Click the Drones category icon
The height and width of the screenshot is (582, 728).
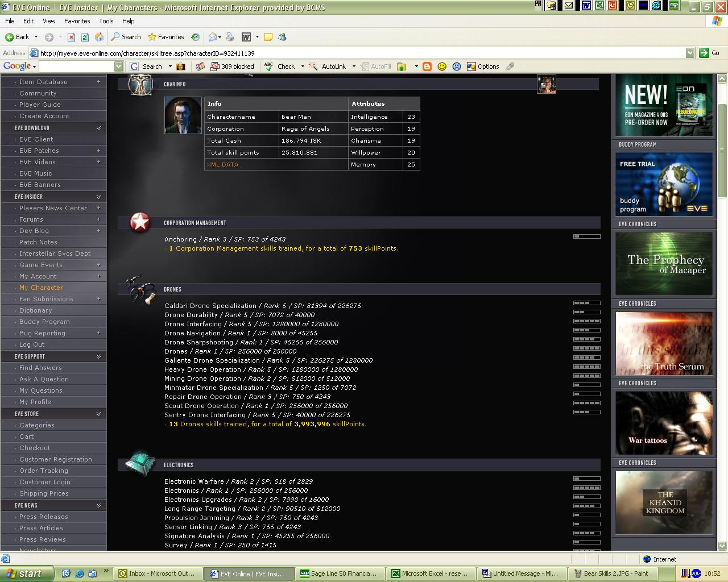tap(140, 289)
